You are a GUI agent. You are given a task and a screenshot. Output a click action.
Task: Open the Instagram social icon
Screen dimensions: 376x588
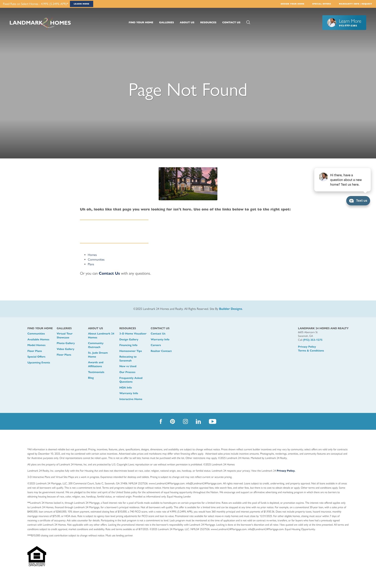pyautogui.click(x=186, y=422)
